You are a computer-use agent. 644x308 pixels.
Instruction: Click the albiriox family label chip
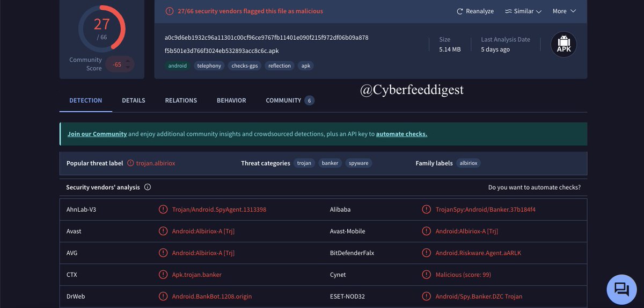[469, 163]
